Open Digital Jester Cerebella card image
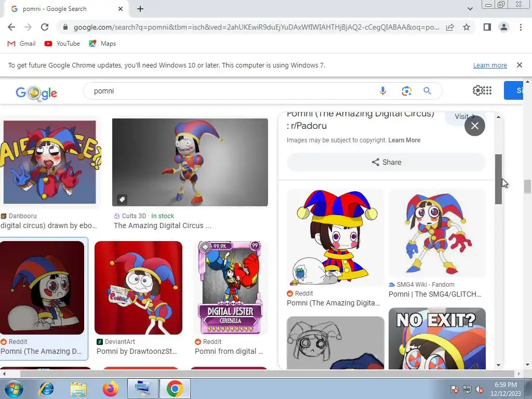The height and width of the screenshot is (399, 532). click(x=230, y=288)
